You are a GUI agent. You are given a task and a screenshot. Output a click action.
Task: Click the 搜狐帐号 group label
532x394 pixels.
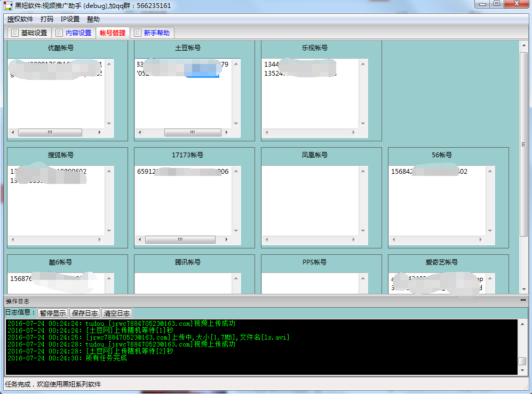61,155
